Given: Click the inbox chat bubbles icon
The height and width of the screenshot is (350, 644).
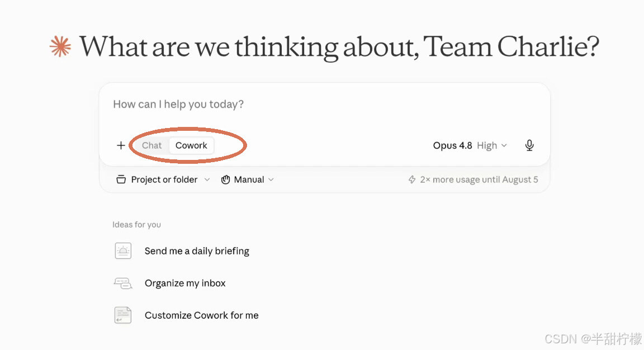Looking at the screenshot, I should 123,283.
